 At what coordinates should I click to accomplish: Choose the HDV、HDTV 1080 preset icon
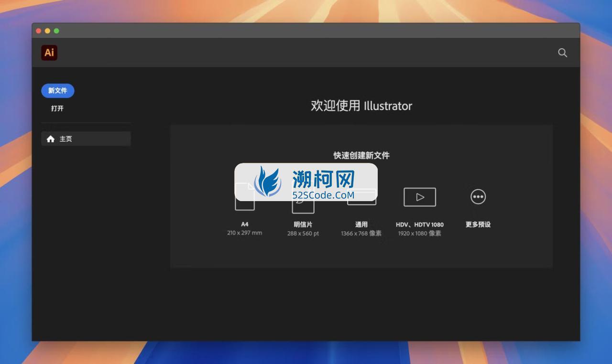point(420,197)
